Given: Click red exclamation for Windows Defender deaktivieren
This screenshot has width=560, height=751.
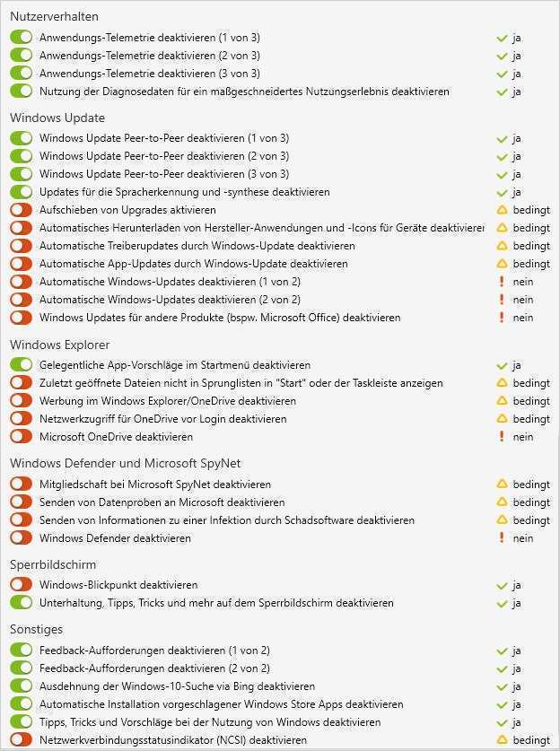Looking at the screenshot, I should (503, 538).
